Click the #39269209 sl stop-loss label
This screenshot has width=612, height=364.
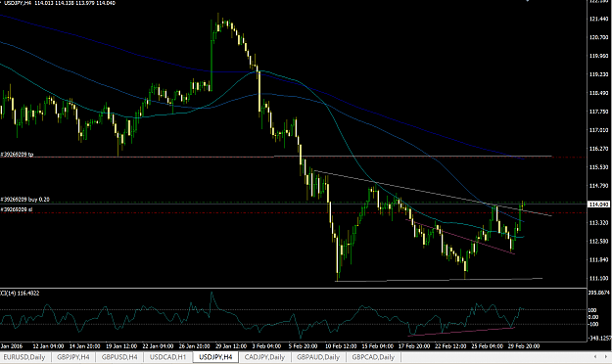point(17,209)
